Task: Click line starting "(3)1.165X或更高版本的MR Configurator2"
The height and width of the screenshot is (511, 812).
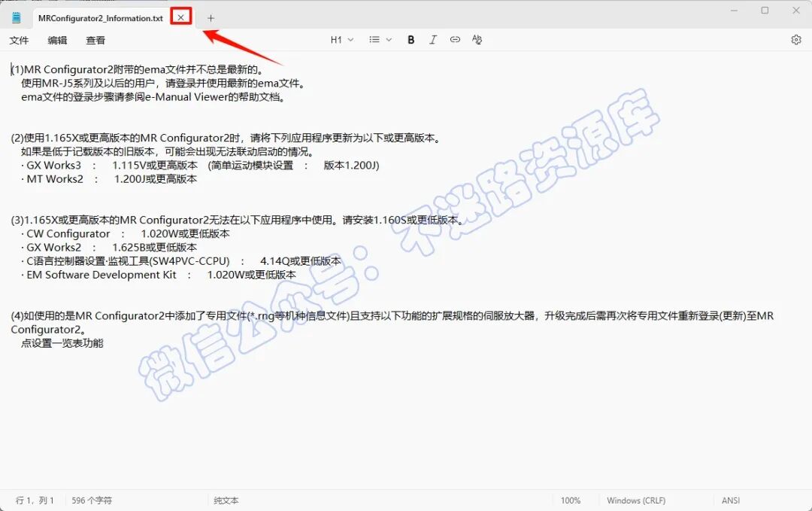Action: 238,220
